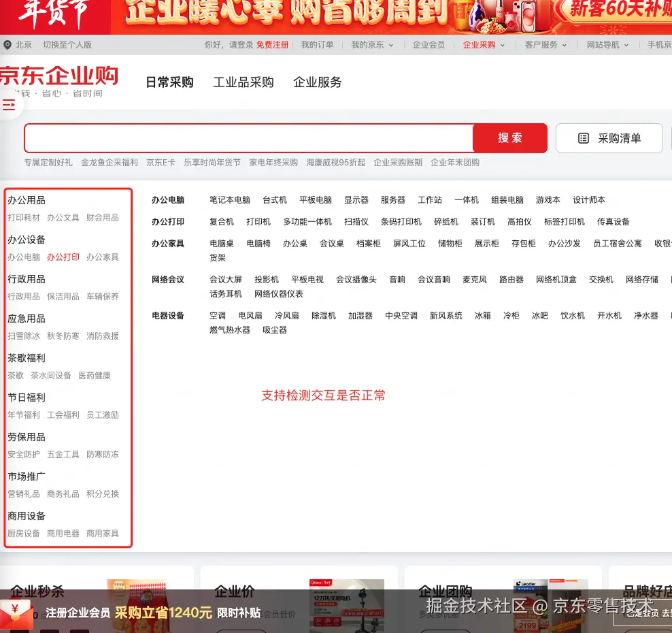Open the 工业品采购 tab
The image size is (672, 633).
click(243, 82)
